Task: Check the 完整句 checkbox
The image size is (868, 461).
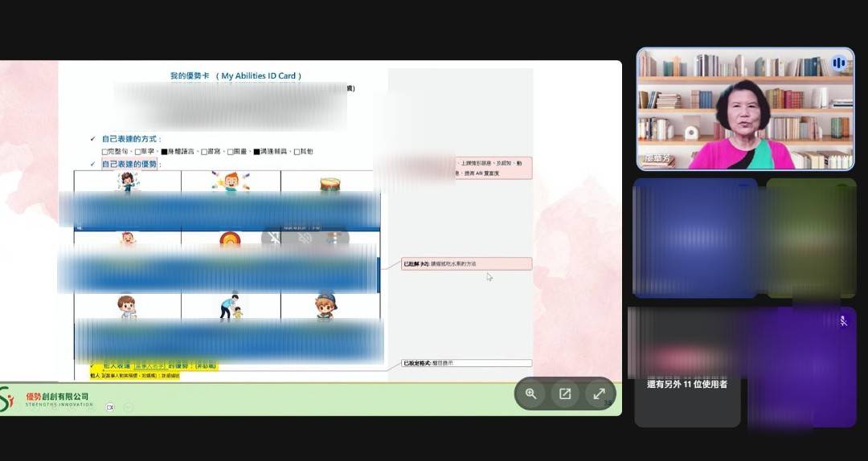Action: (104, 152)
